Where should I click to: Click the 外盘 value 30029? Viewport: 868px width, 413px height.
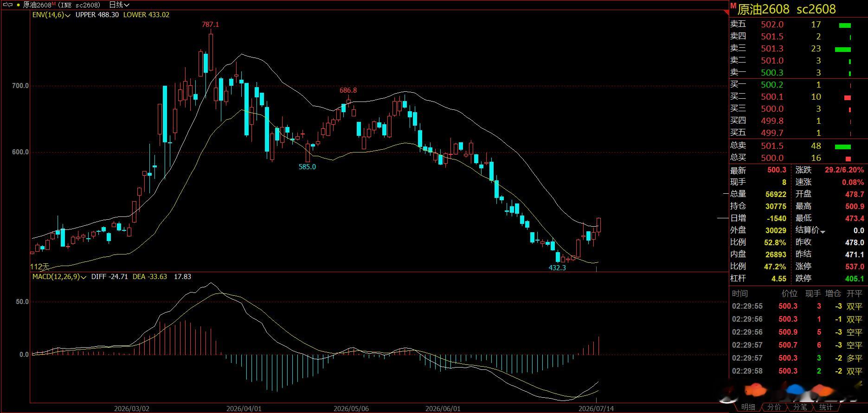tap(776, 230)
